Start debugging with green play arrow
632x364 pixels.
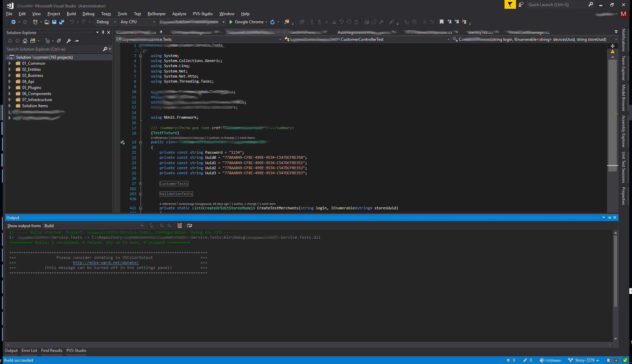click(x=231, y=22)
